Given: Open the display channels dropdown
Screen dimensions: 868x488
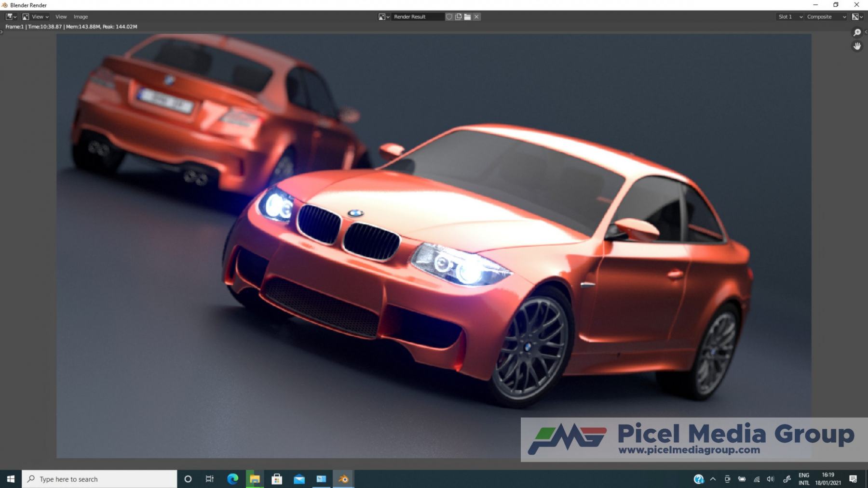Looking at the screenshot, I should [857, 17].
